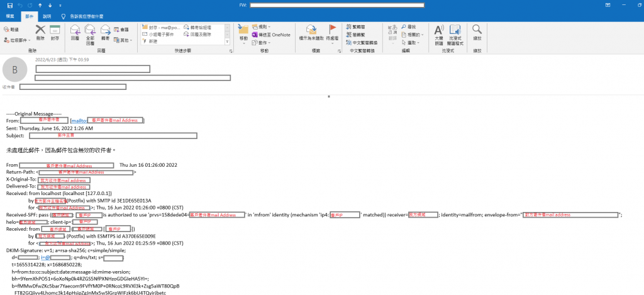Click the 'with SMTP id 3E1DE65E013A' text

pos(120,201)
